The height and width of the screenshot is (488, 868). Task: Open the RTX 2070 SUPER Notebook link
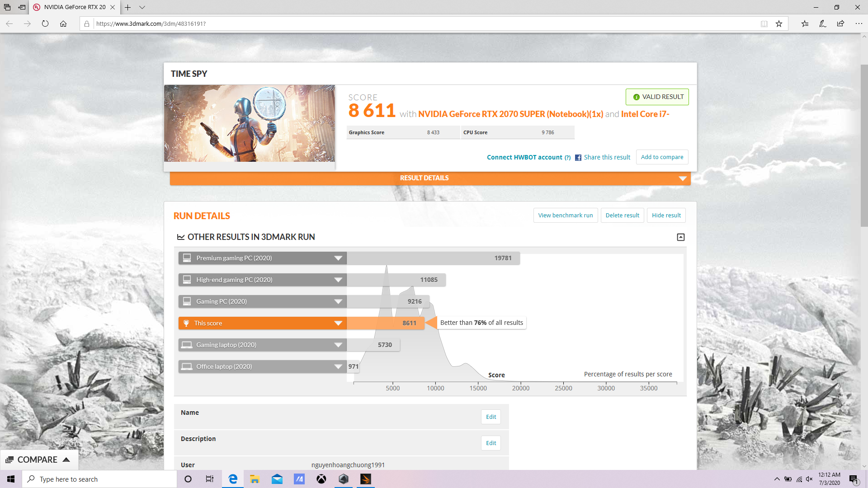click(510, 114)
